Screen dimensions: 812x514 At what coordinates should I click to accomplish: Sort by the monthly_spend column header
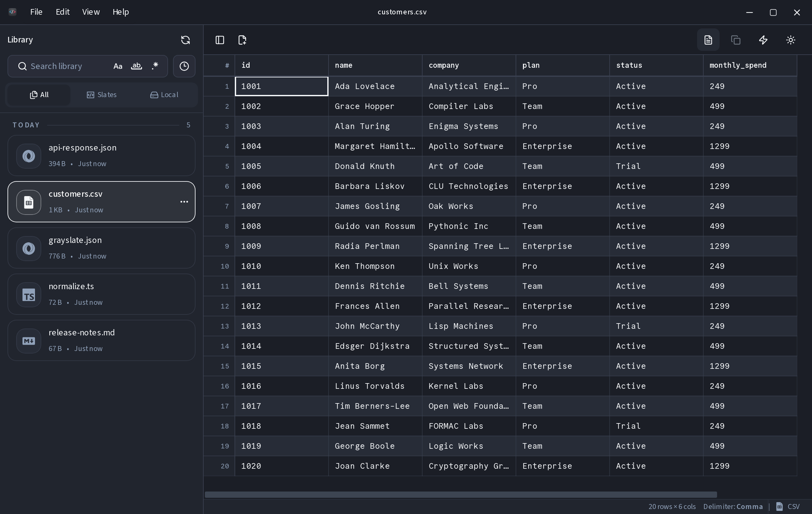pos(750,66)
